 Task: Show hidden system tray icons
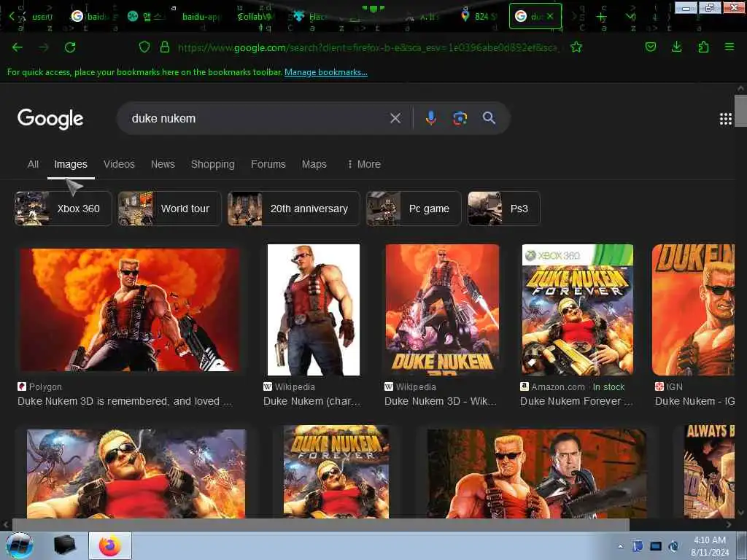(x=620, y=546)
